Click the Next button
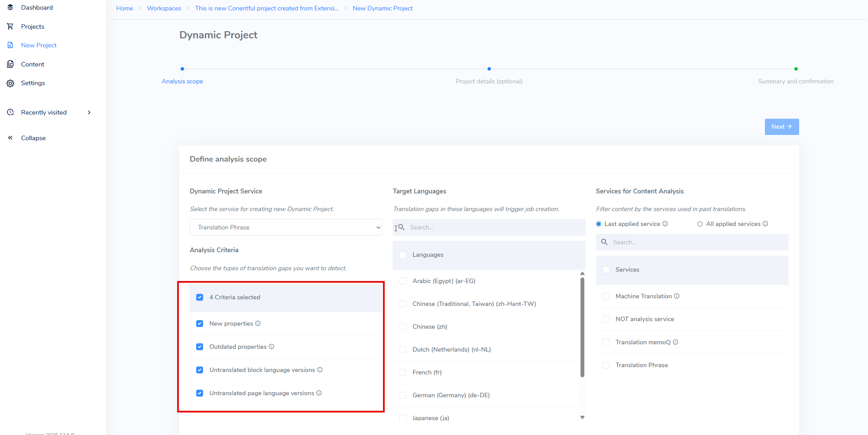The image size is (868, 435). 782,127
